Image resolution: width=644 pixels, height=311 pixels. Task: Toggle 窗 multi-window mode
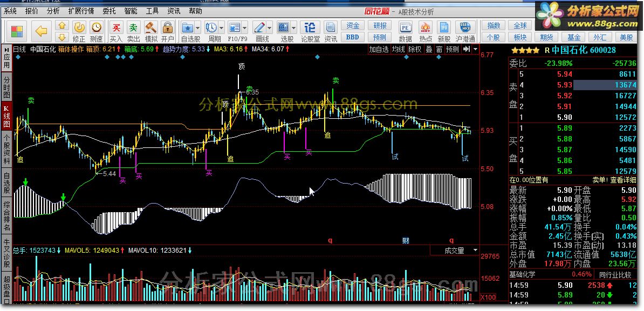pyautogui.click(x=439, y=49)
